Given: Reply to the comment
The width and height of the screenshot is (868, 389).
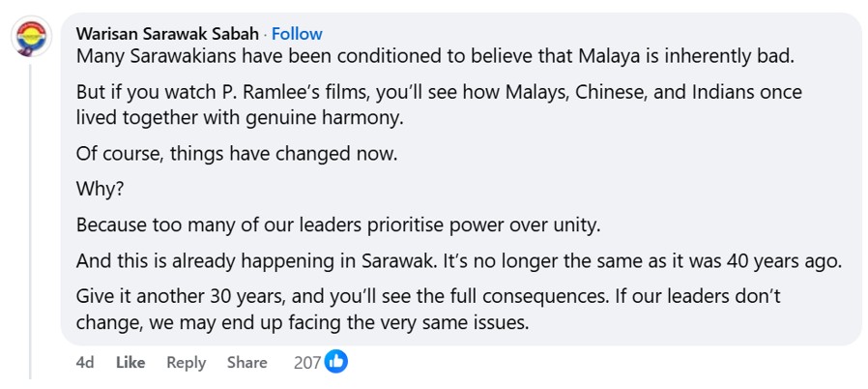Looking at the screenshot, I should (x=186, y=362).
